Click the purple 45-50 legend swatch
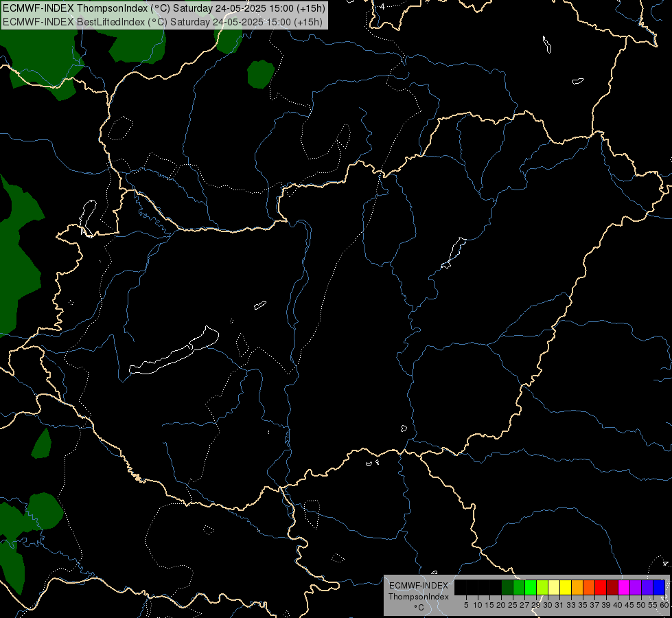Screen dimensions: 672x618 636,588
